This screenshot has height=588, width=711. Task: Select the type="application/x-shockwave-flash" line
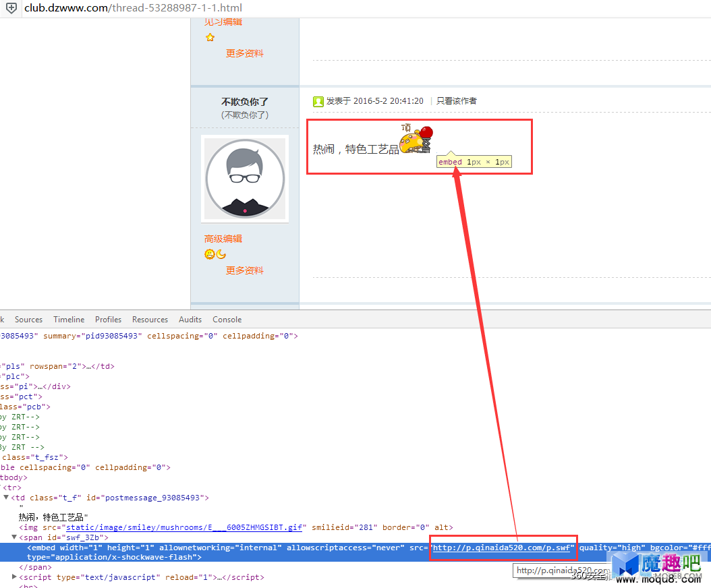114,557
